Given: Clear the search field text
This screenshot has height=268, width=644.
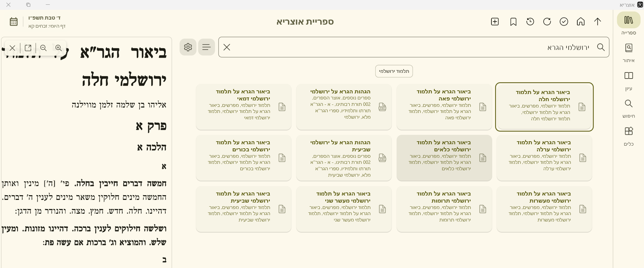Looking at the screenshot, I should [227, 47].
